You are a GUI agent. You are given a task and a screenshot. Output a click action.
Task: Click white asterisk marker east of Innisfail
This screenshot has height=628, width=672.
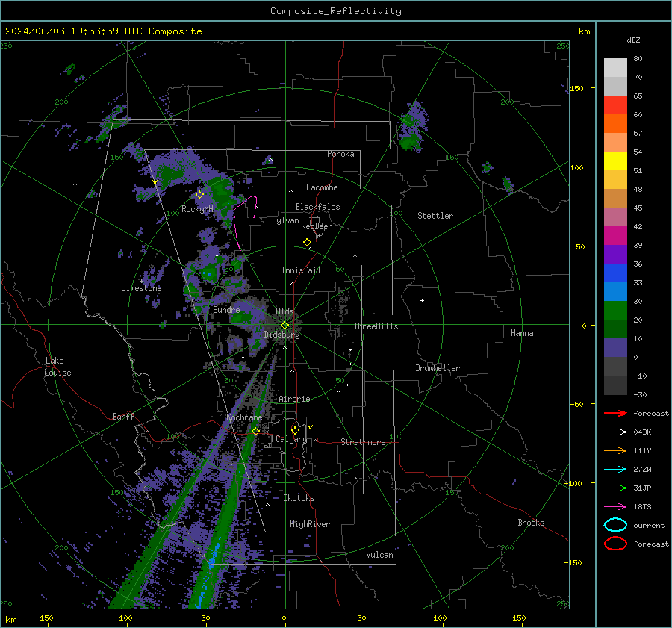point(355,256)
